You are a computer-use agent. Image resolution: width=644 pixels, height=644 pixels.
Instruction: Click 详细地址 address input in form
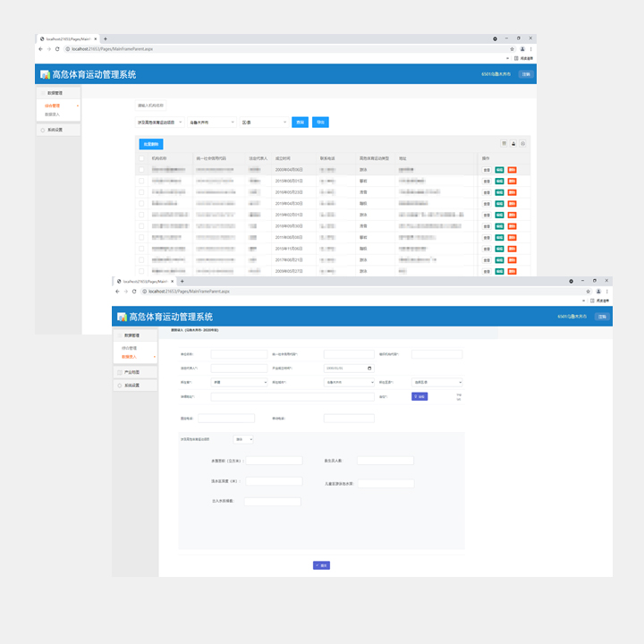[x=292, y=397]
